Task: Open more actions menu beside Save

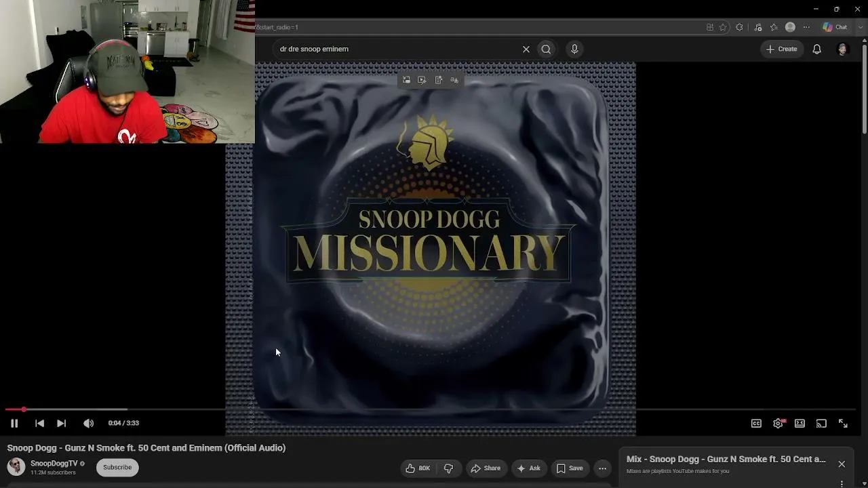Action: click(602, 468)
